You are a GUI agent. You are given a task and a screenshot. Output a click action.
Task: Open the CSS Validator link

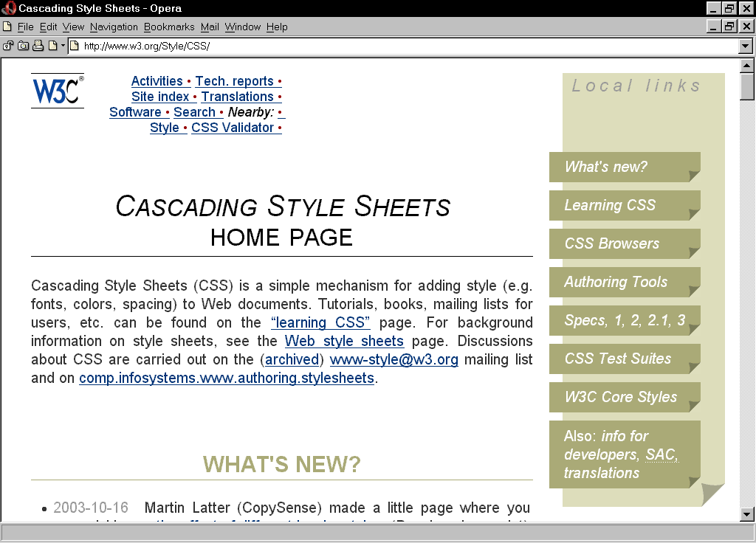click(x=233, y=127)
